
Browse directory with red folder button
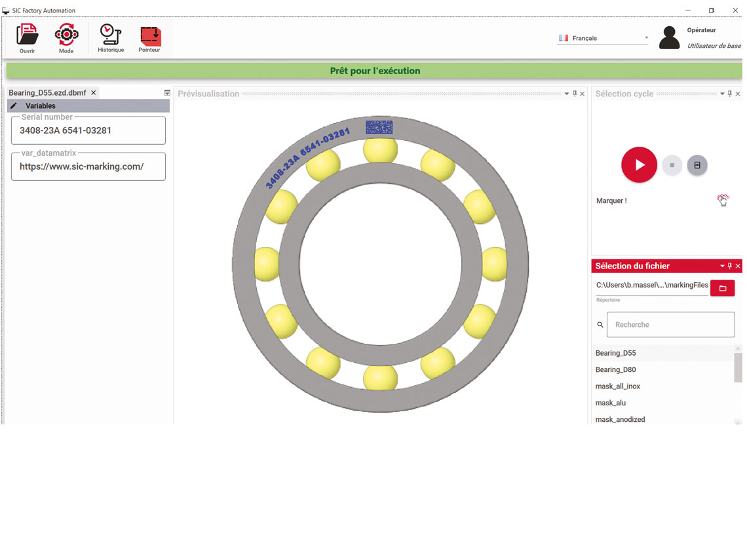click(722, 288)
